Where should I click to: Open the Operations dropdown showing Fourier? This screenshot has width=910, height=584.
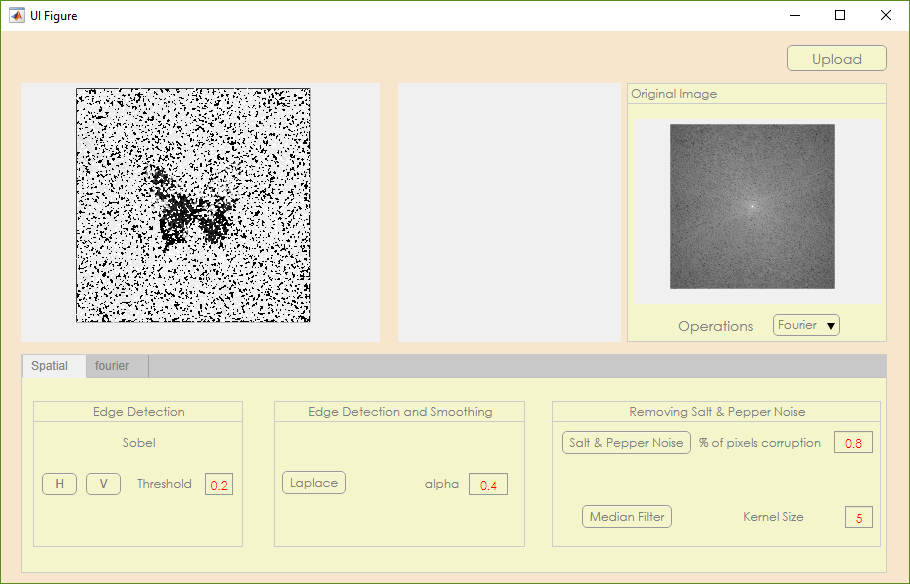coord(806,325)
